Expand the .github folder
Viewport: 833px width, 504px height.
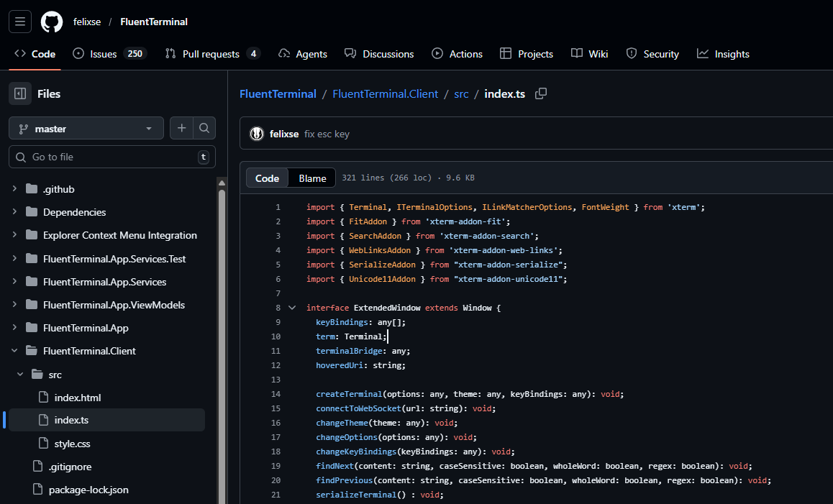pyautogui.click(x=14, y=188)
